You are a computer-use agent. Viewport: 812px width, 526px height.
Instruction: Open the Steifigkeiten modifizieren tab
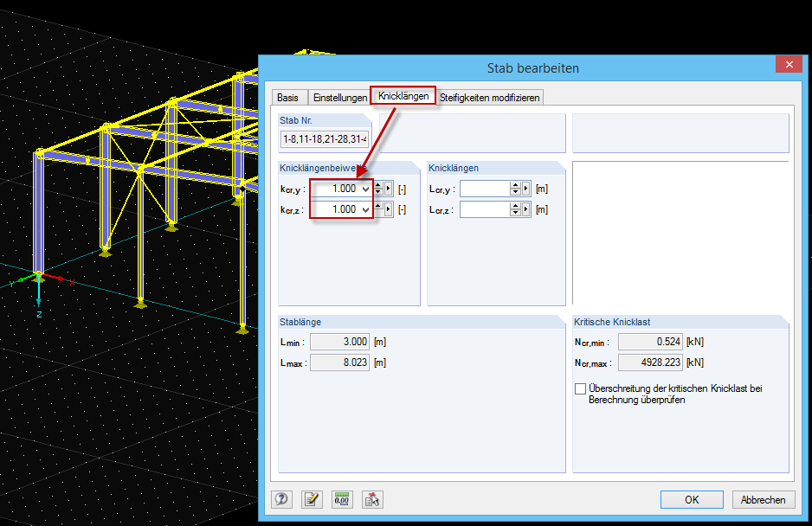[489, 97]
